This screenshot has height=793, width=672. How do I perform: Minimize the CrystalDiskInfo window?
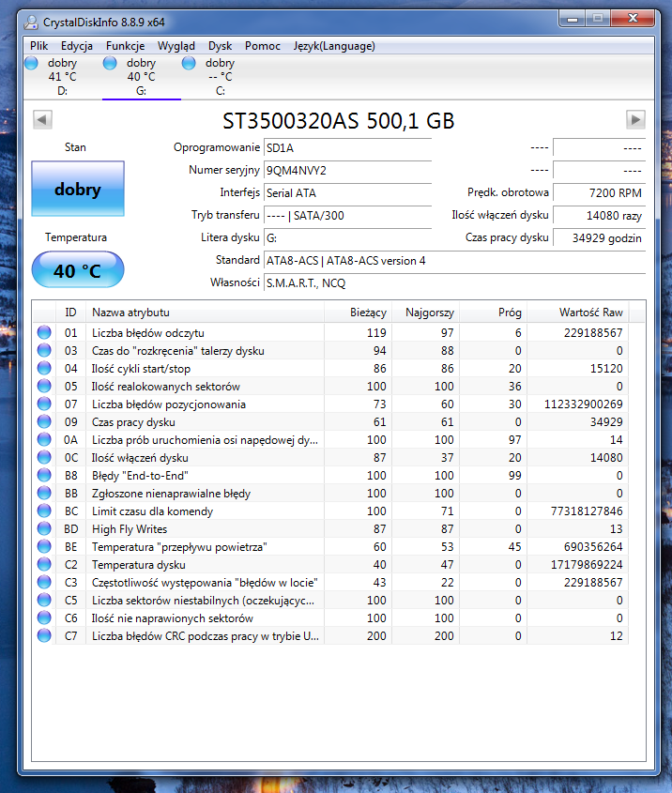[x=573, y=19]
